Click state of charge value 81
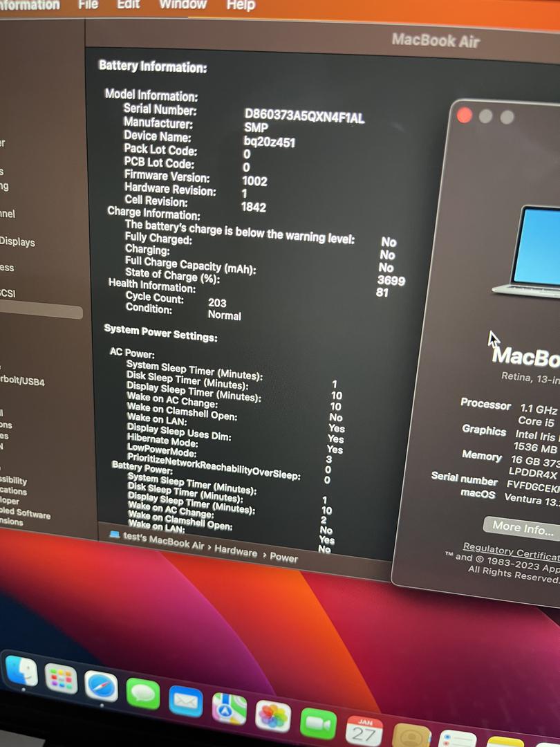The image size is (560, 747). (x=382, y=293)
